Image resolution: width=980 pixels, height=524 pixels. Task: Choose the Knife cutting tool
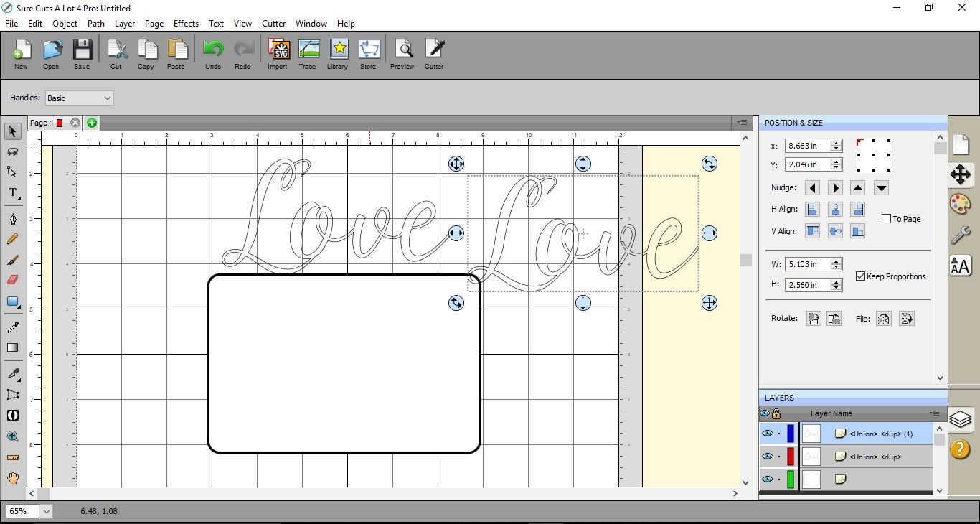coord(12,373)
